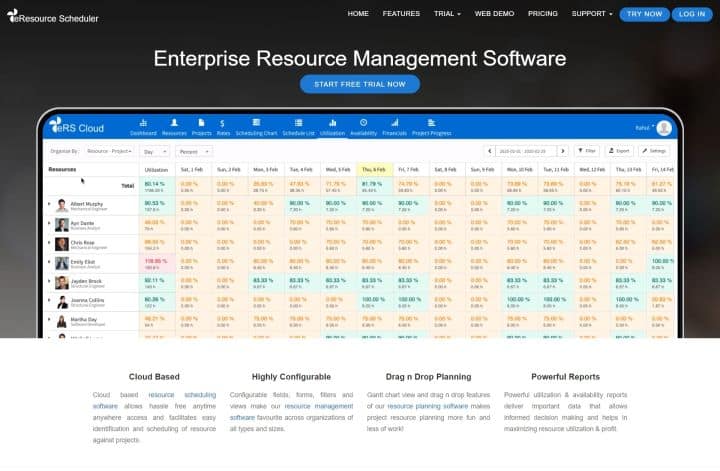The image size is (720, 471).
Task: Open the Day view dropdown
Action: (x=155, y=151)
